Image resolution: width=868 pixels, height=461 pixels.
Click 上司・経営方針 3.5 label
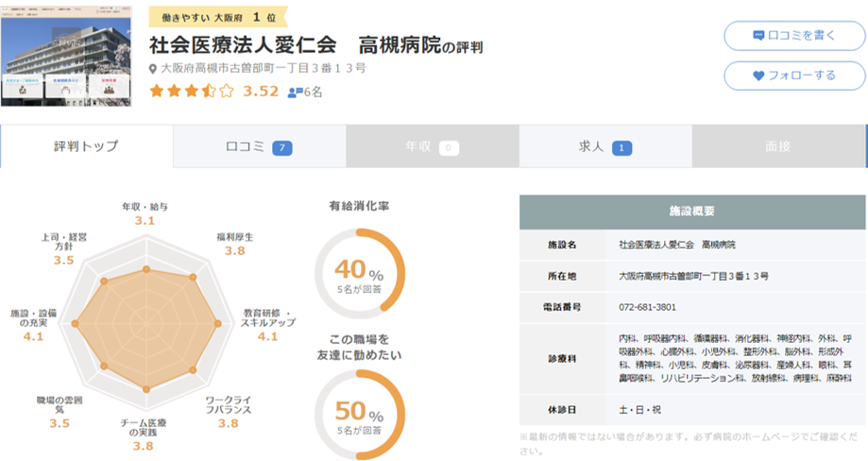(63, 248)
